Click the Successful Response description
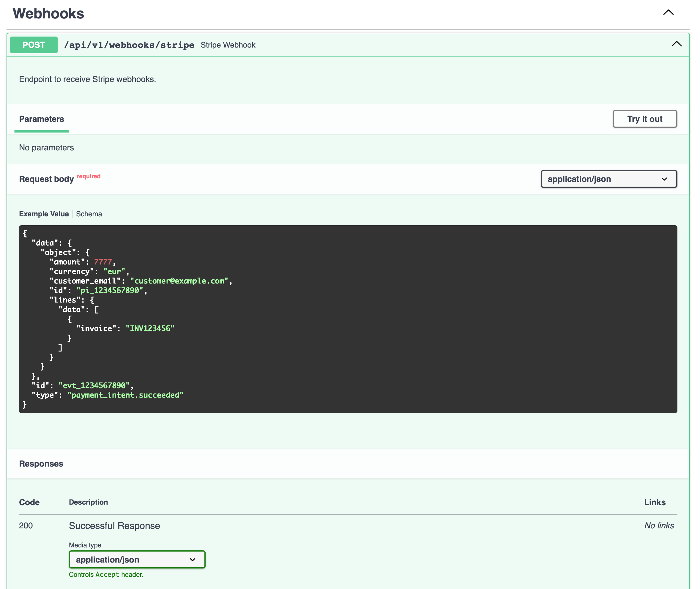This screenshot has width=700, height=589. pos(114,526)
